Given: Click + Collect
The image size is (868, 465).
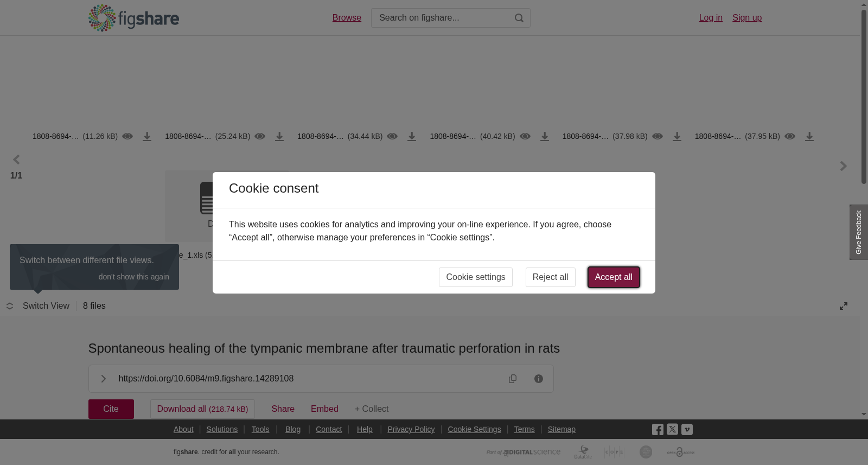Looking at the screenshot, I should [372, 409].
